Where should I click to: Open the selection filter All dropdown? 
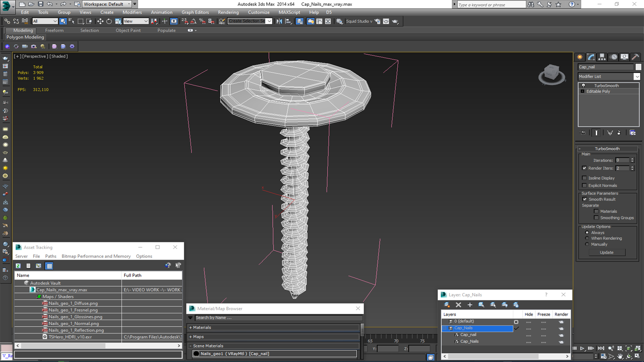tap(45, 21)
